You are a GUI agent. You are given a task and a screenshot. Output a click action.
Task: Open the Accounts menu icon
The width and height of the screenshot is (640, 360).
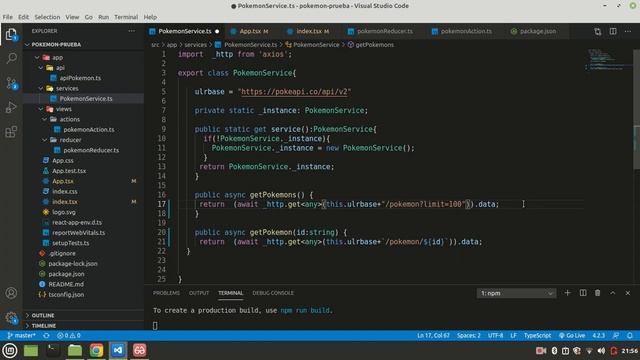(11, 293)
